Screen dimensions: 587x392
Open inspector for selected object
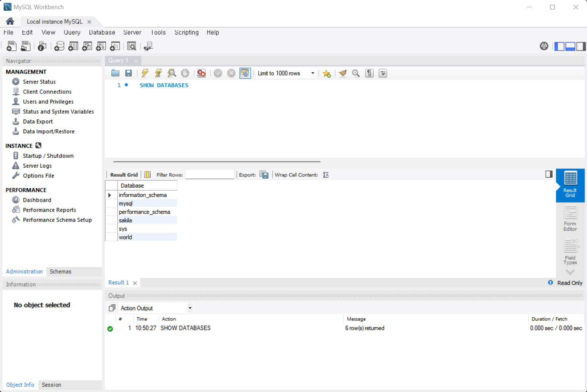(42, 46)
